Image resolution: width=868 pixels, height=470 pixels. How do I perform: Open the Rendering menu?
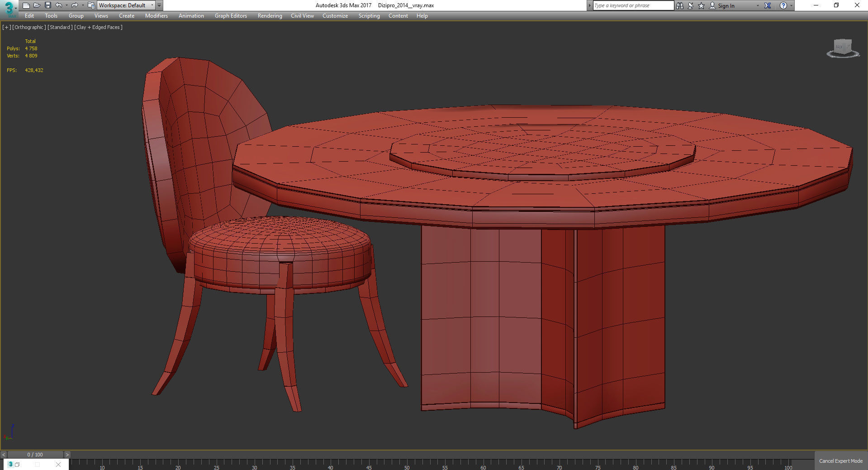click(x=270, y=16)
